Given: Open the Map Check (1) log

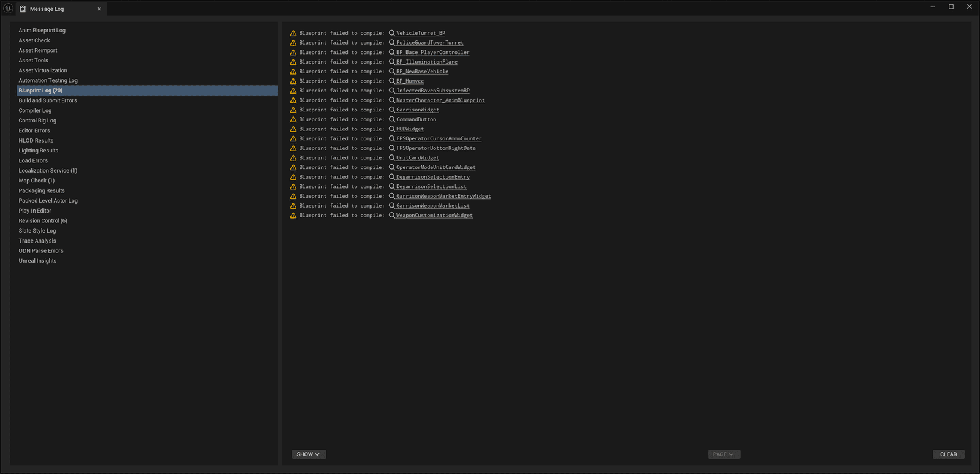Looking at the screenshot, I should (x=147, y=181).
